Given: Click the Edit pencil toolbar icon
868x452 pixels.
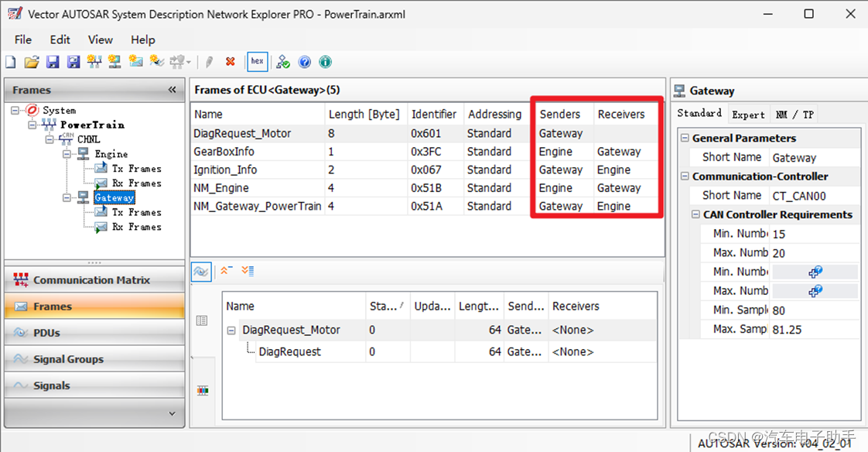Looking at the screenshot, I should point(209,62).
